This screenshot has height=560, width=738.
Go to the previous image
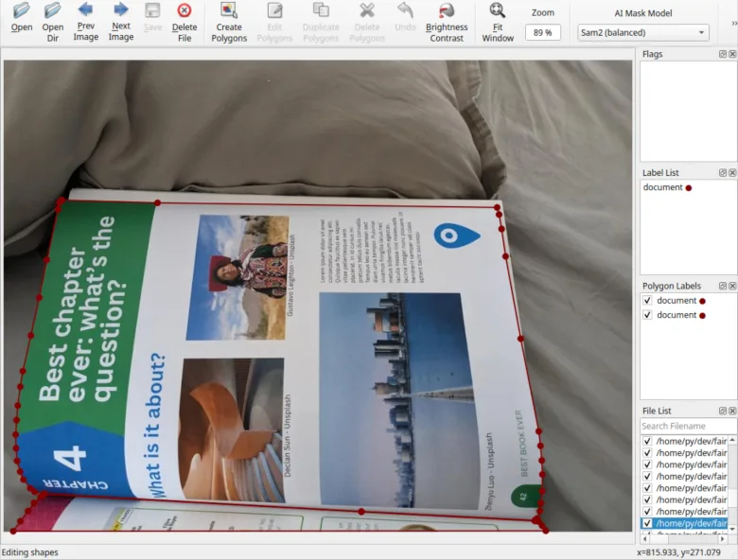coord(86,11)
